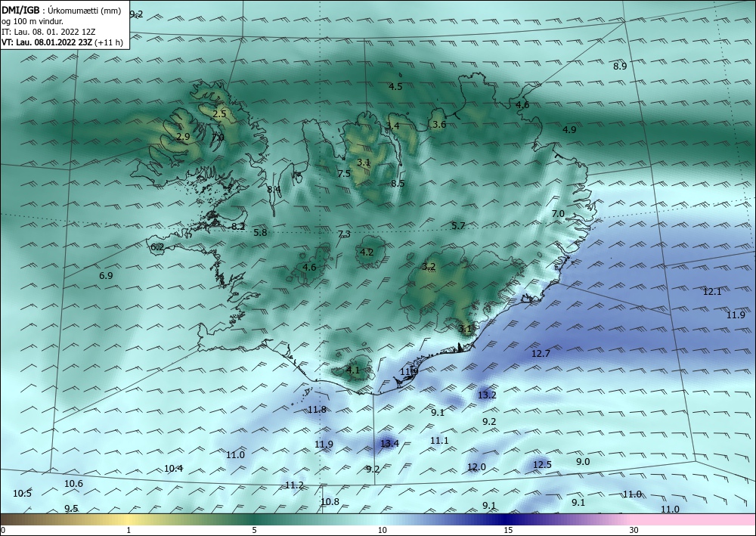Image resolution: width=756 pixels, height=536 pixels.
Task: Select the 5.7 map value
Action: pos(459,225)
